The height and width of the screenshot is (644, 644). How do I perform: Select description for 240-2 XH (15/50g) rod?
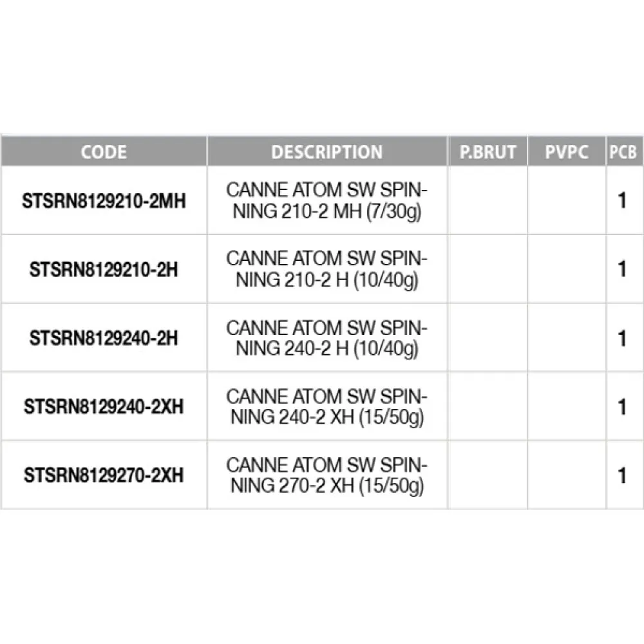(x=327, y=407)
